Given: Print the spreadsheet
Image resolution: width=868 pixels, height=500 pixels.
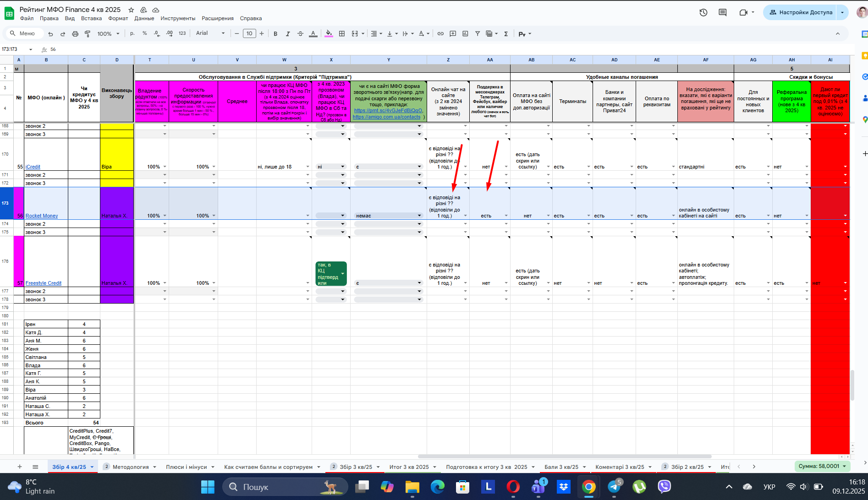Looking at the screenshot, I should (x=75, y=34).
